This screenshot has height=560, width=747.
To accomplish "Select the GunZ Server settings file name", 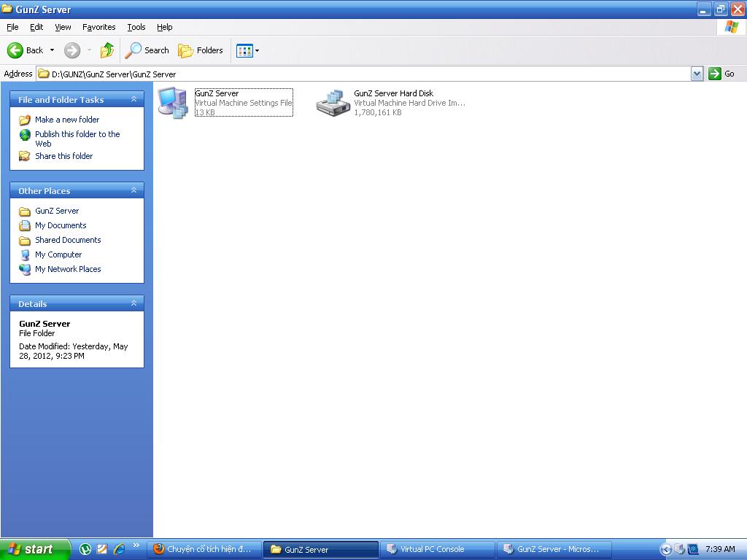I will click(x=217, y=93).
